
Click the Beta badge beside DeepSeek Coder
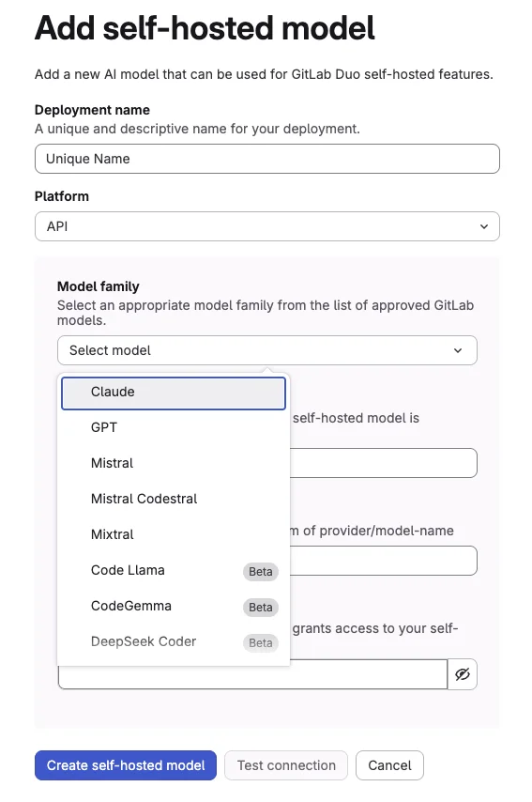261,643
